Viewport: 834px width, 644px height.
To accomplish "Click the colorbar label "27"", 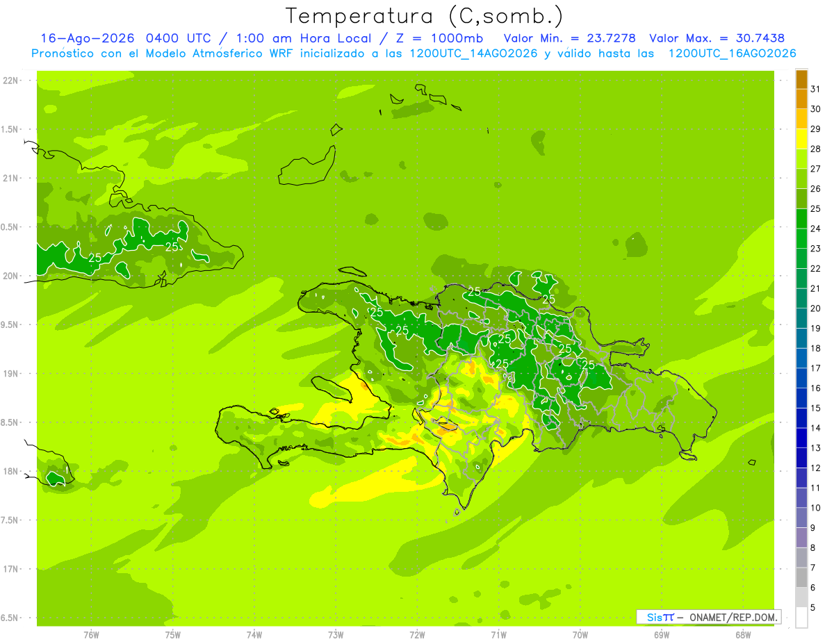I will pos(816,168).
